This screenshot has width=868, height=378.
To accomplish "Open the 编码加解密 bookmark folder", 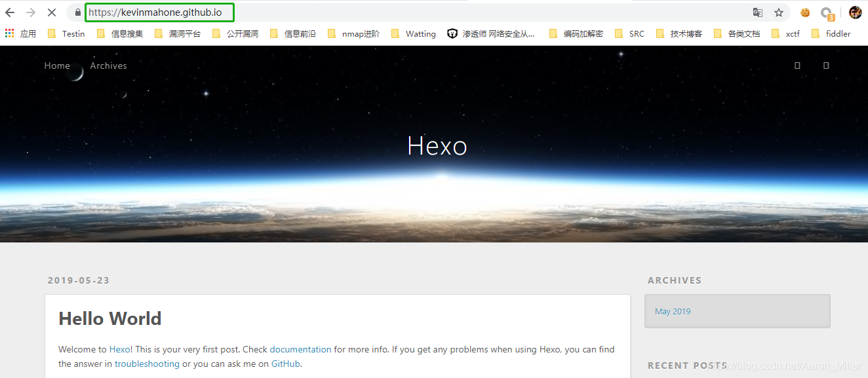I will pyautogui.click(x=576, y=33).
